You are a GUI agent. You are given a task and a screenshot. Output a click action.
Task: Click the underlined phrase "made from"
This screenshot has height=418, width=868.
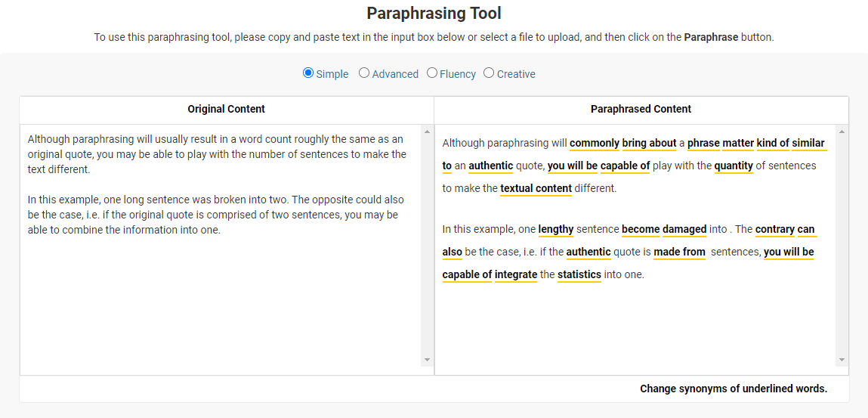679,252
